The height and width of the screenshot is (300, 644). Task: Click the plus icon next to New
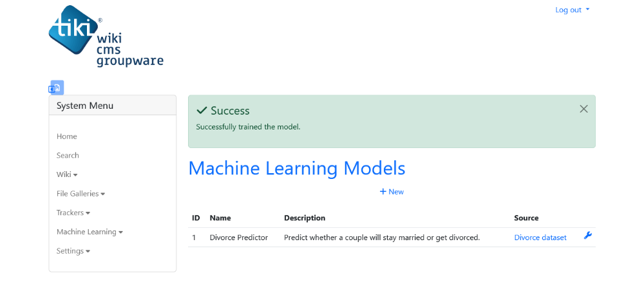(x=383, y=192)
